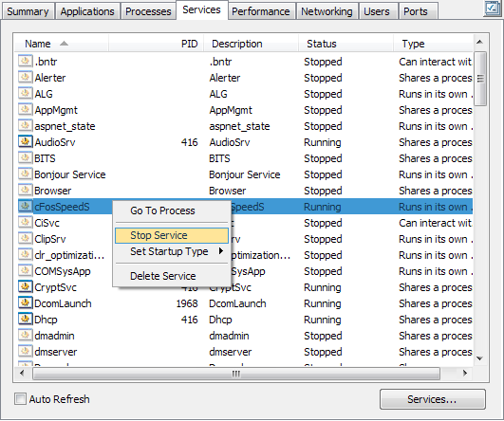The height and width of the screenshot is (421, 504).
Task: Click the aspnet_state description cell
Action: [239, 126]
